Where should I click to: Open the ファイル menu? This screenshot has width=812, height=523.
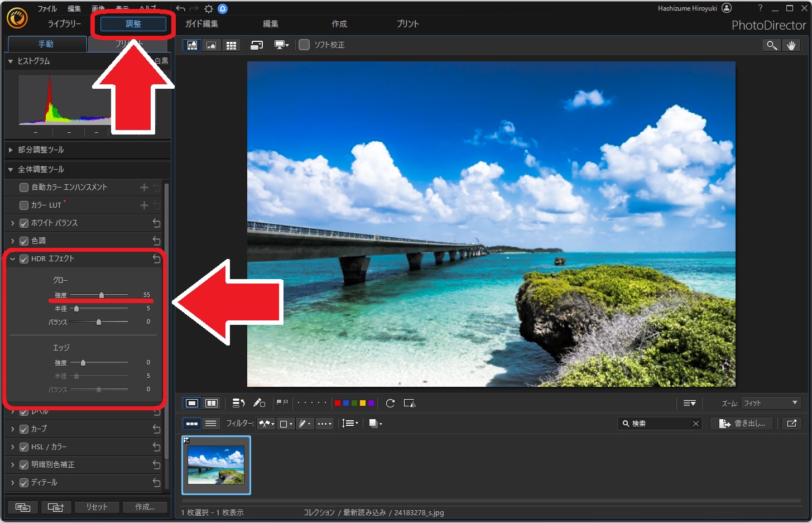coord(47,9)
